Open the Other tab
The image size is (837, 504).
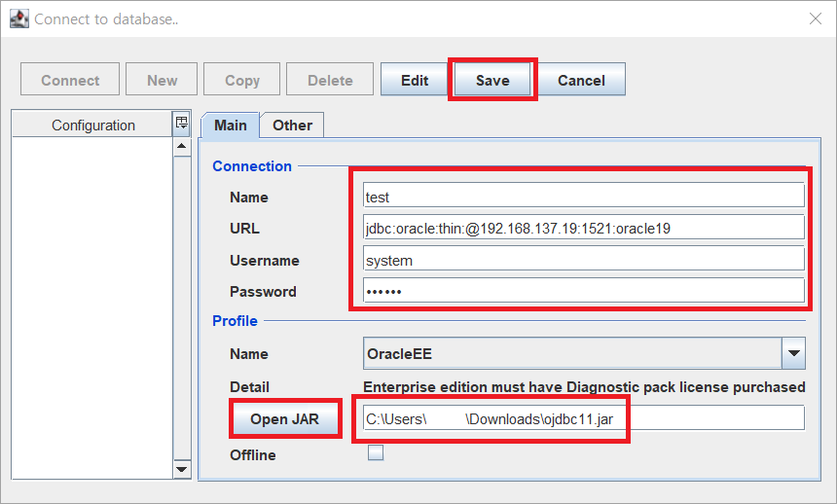click(292, 126)
